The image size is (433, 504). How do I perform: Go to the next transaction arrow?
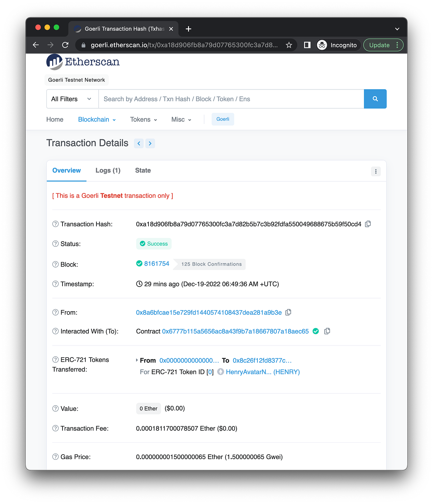coord(150,143)
